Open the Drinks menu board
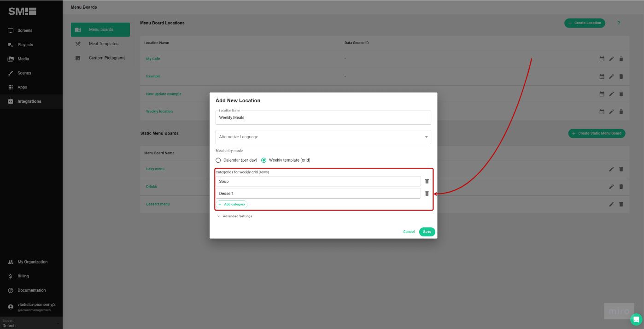 pos(152,187)
